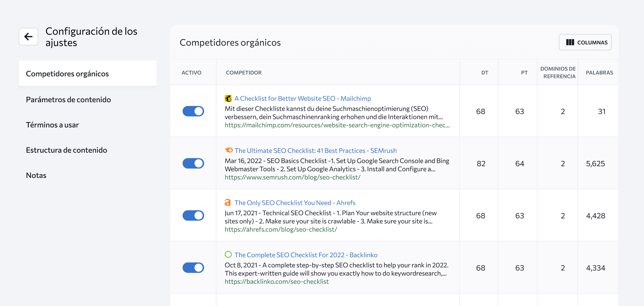Go to Parámetros de contenido section
The width and height of the screenshot is (644, 306).
tap(69, 100)
